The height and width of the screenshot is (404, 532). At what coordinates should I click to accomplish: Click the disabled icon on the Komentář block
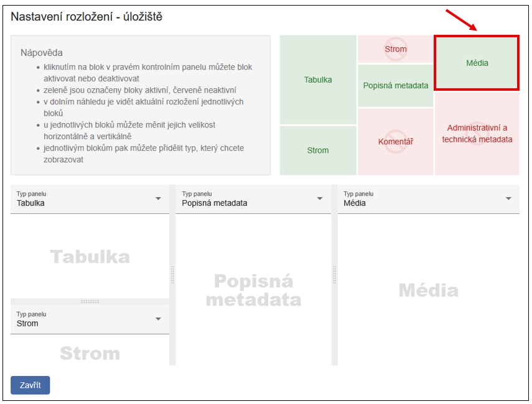coord(396,141)
